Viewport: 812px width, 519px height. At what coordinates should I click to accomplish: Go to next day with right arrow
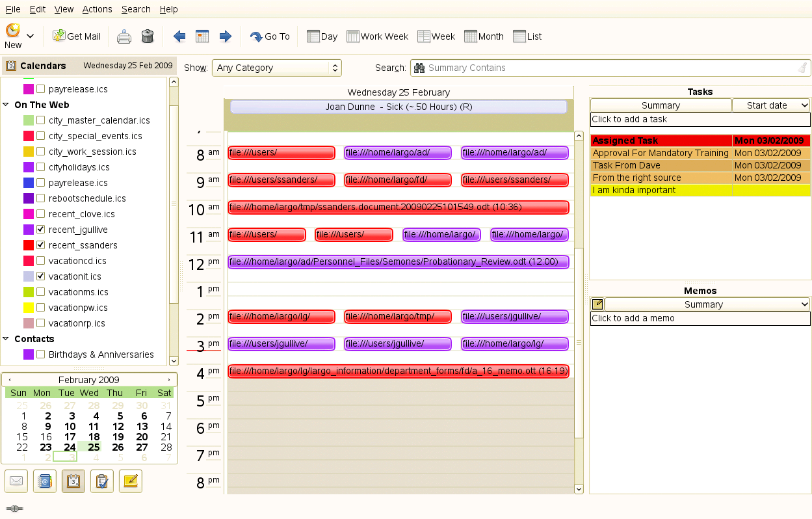[x=226, y=36]
